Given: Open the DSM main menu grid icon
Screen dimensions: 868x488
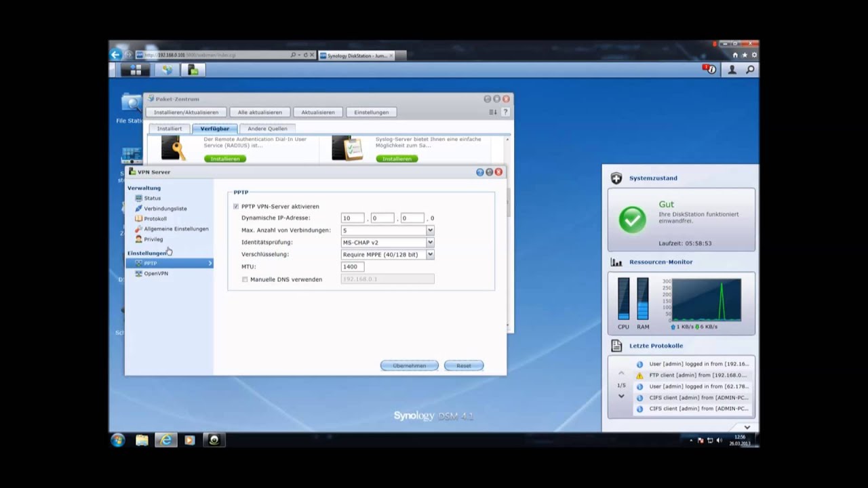Looking at the screenshot, I should tap(135, 70).
